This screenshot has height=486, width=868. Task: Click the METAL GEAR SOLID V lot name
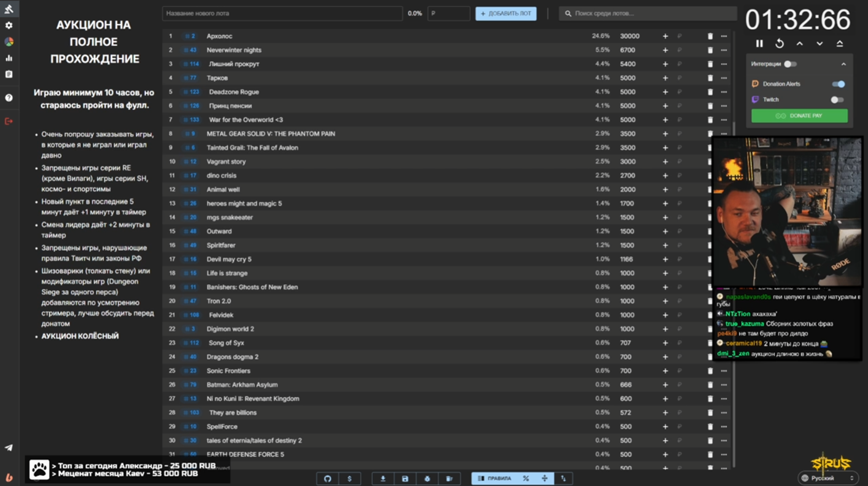(271, 134)
